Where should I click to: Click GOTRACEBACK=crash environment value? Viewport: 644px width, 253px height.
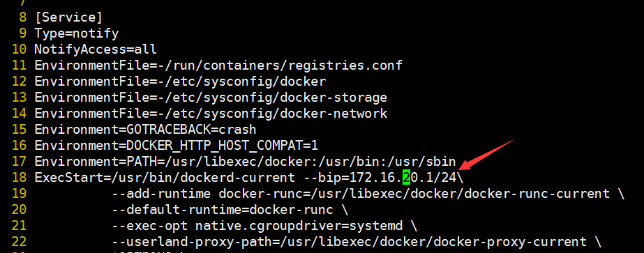pos(191,130)
